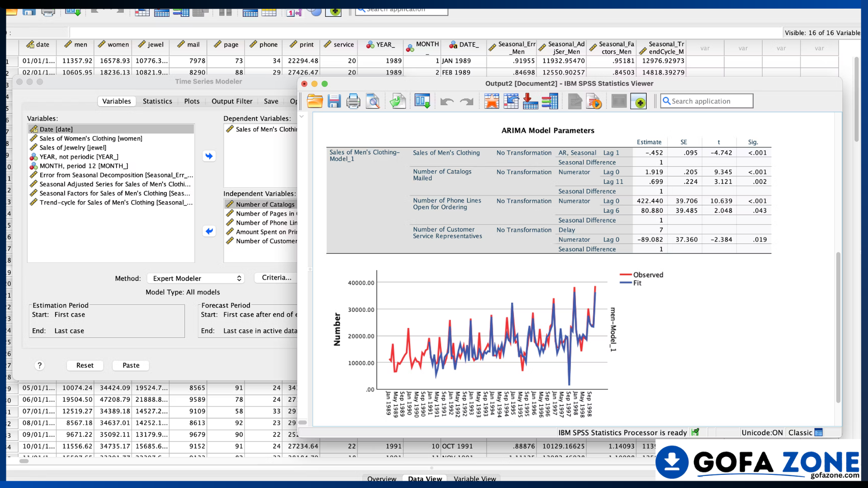Switch to Data View tab at bottom

(x=425, y=479)
